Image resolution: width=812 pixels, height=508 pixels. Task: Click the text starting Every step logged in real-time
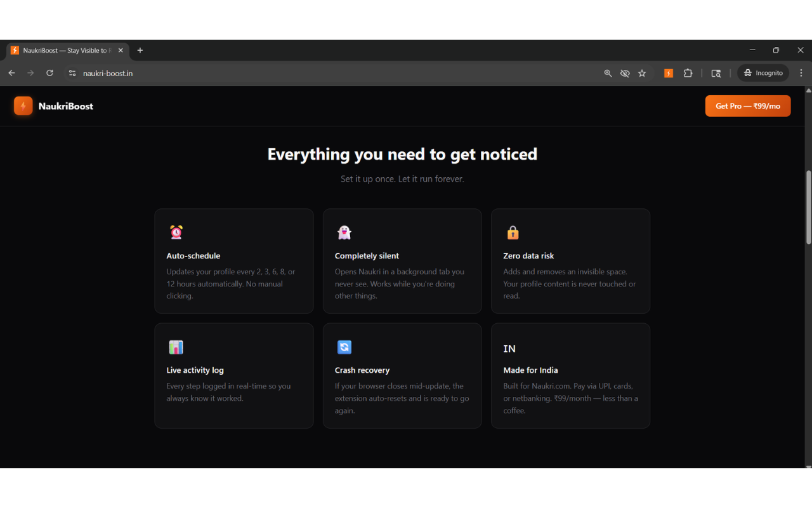(228, 392)
